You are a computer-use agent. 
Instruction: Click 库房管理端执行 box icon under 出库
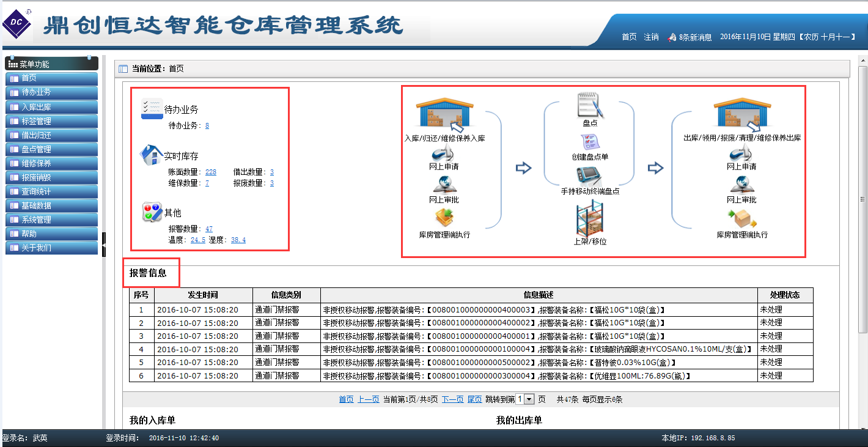742,218
